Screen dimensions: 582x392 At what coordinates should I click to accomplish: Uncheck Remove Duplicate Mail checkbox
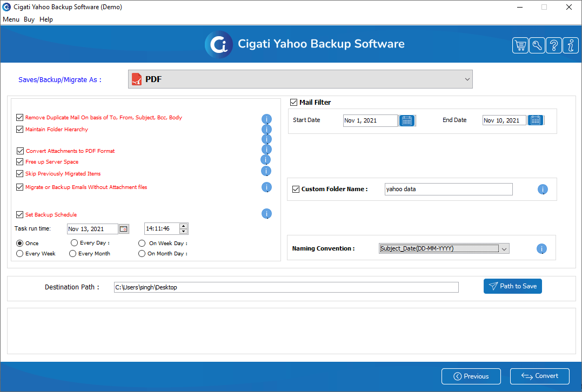click(19, 118)
